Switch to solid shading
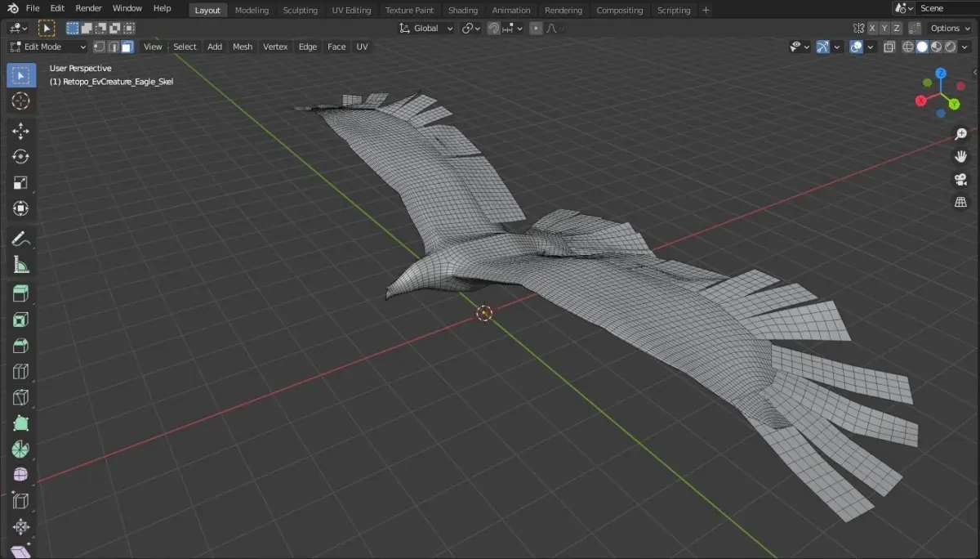The width and height of the screenshot is (980, 559). 922,47
